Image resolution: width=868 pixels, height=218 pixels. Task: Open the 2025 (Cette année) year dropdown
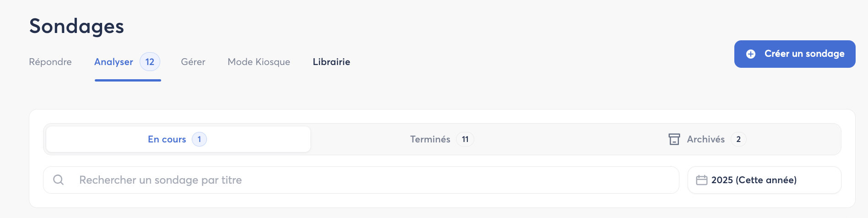point(764,180)
